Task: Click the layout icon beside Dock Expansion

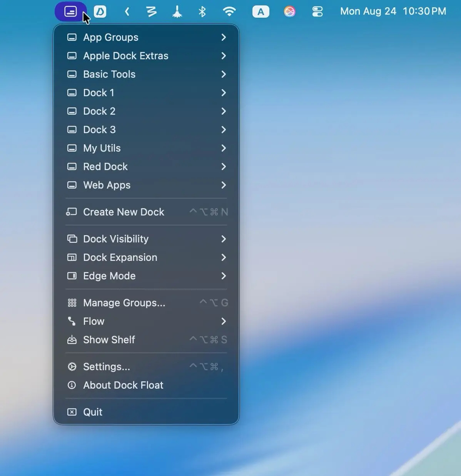Action: point(72,257)
